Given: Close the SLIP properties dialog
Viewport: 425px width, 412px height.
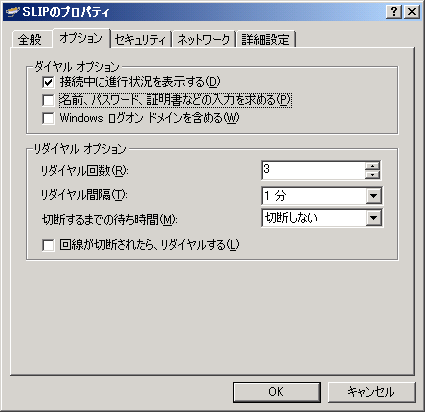Looking at the screenshot, I should click(x=412, y=12).
